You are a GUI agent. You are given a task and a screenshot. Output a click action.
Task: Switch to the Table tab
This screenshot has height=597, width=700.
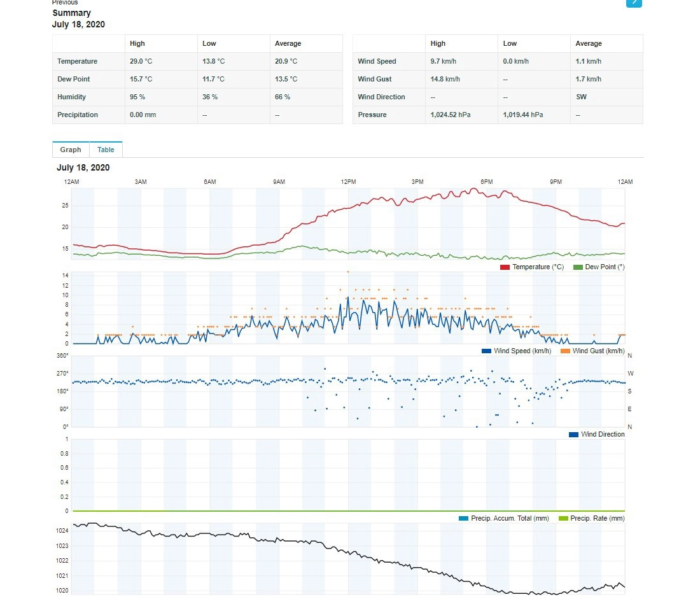(106, 150)
